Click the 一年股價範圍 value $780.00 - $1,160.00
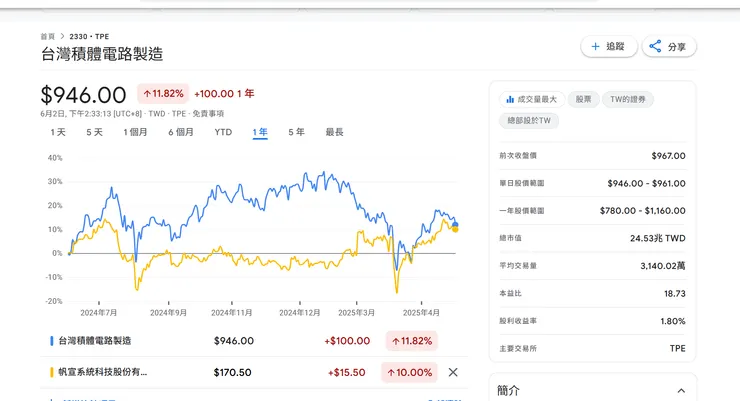Image resolution: width=740 pixels, height=401 pixels. pos(642,211)
